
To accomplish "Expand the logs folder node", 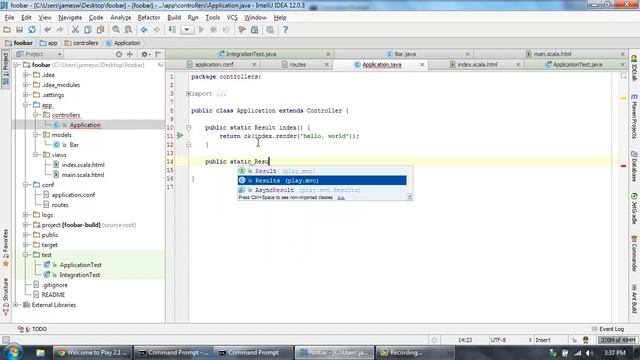I will (25, 215).
